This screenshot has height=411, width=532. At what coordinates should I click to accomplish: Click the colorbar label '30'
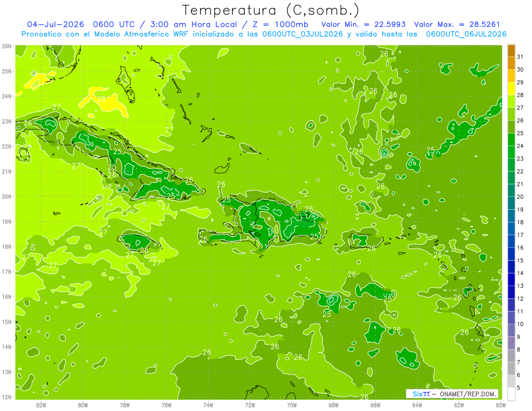pos(520,70)
